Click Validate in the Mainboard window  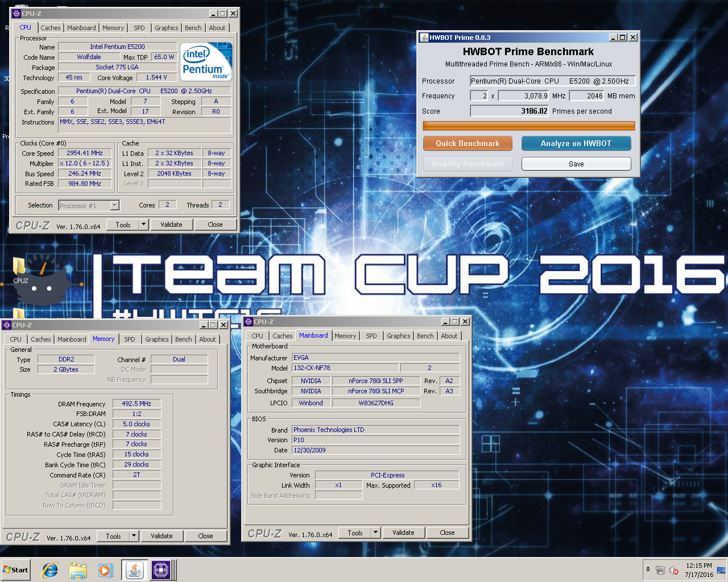(x=403, y=533)
